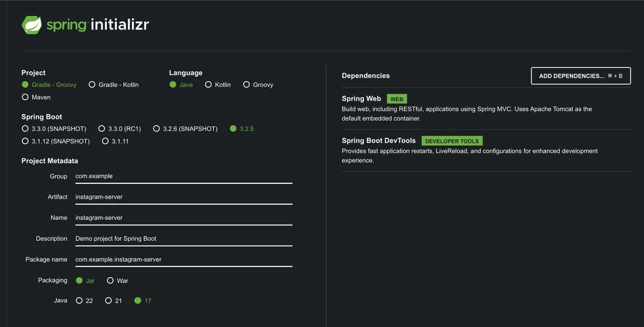Viewport: 644px width, 327px height.
Task: Focus the Artifact input field
Action: [184, 197]
